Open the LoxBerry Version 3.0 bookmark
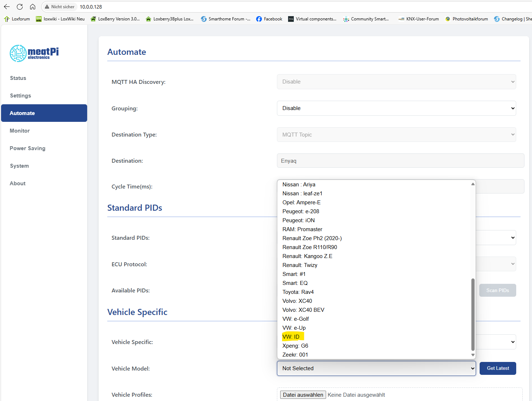The width and height of the screenshot is (532, 401). 115,19
